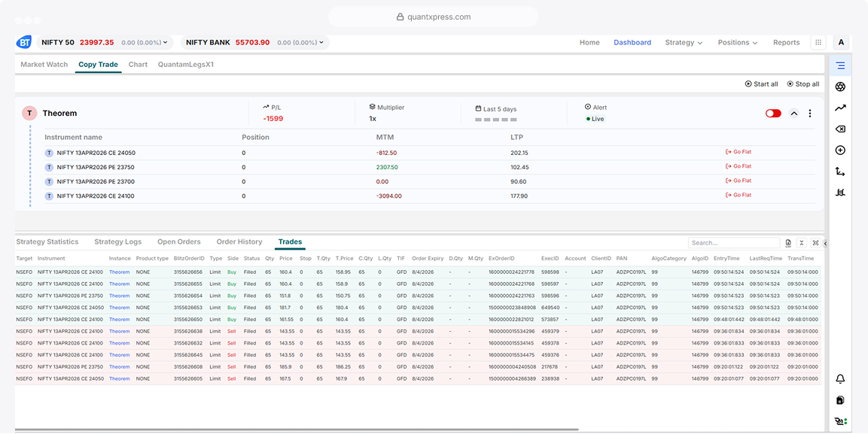The width and height of the screenshot is (868, 434).
Task: Switch to Chart tab
Action: click(138, 64)
